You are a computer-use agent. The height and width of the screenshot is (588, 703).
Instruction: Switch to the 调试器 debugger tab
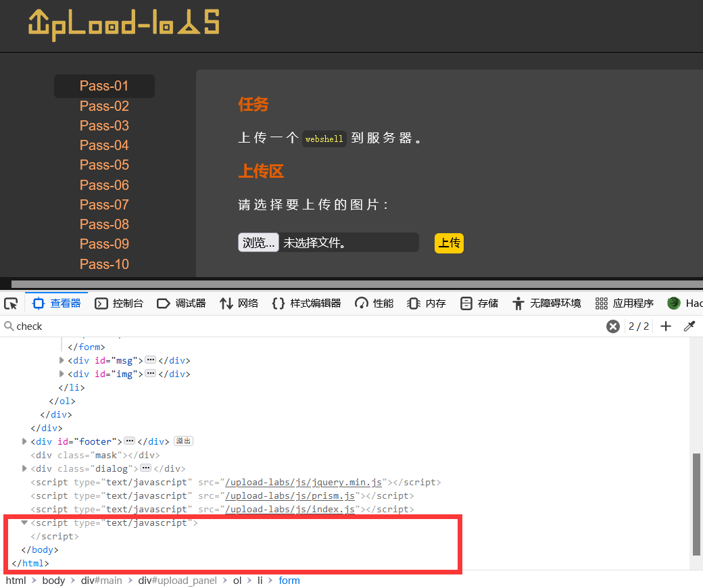click(x=181, y=303)
